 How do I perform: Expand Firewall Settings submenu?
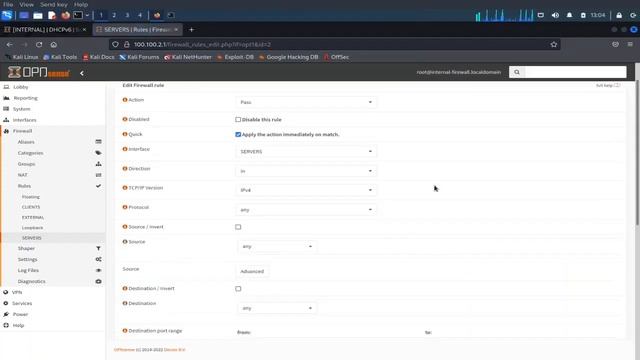pos(27,259)
